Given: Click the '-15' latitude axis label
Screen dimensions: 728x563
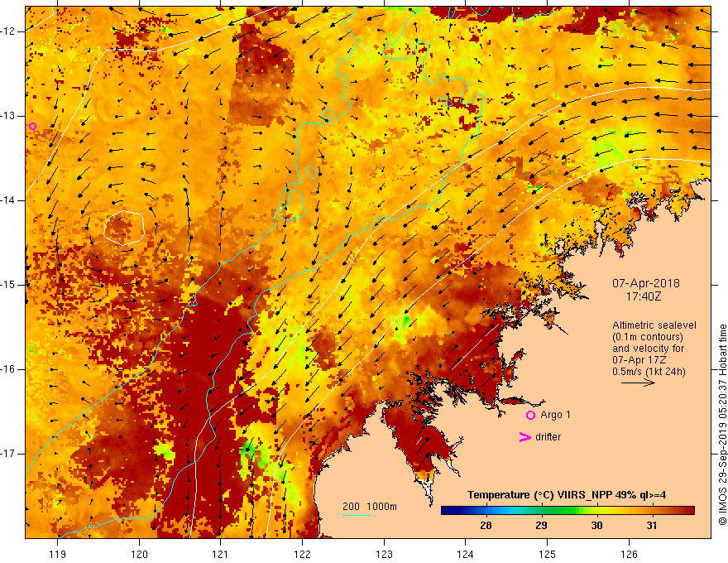Looking at the screenshot, I should pos(8,285).
